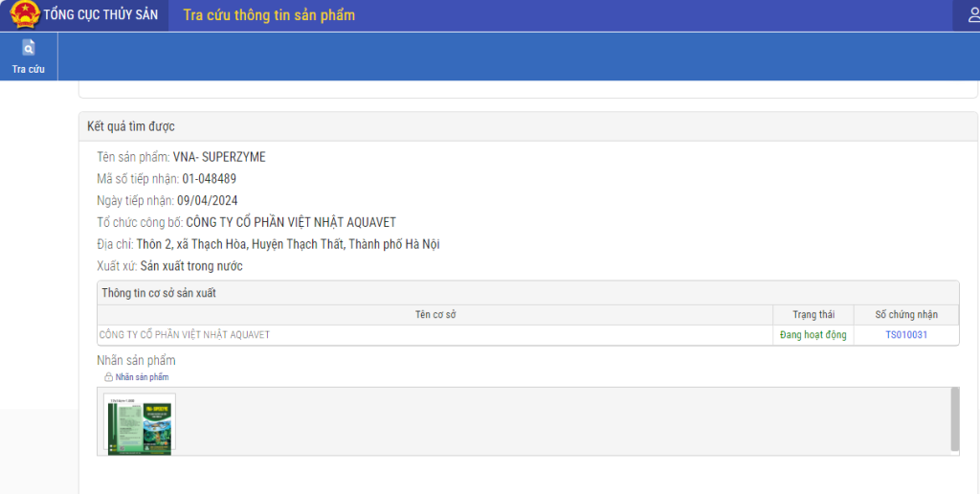Click the Tổ chức công bố company name
The height and width of the screenshot is (494, 980).
point(291,223)
